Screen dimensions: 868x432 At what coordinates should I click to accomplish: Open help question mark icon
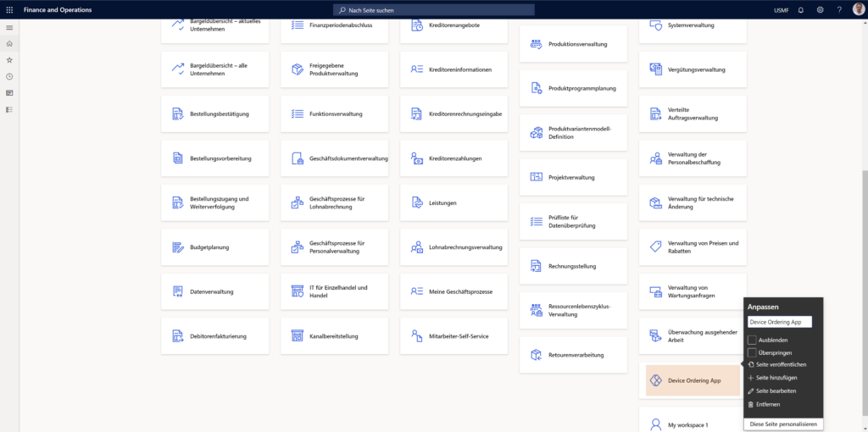tap(839, 10)
